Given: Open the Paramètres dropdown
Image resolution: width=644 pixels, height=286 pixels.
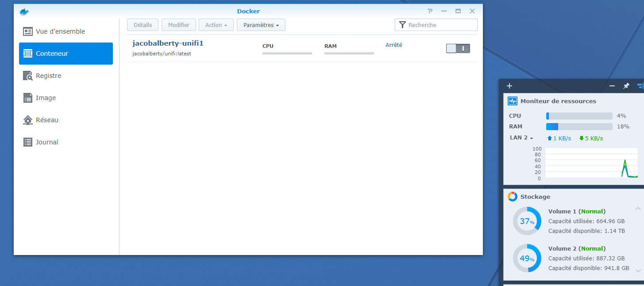Looking at the screenshot, I should [261, 25].
